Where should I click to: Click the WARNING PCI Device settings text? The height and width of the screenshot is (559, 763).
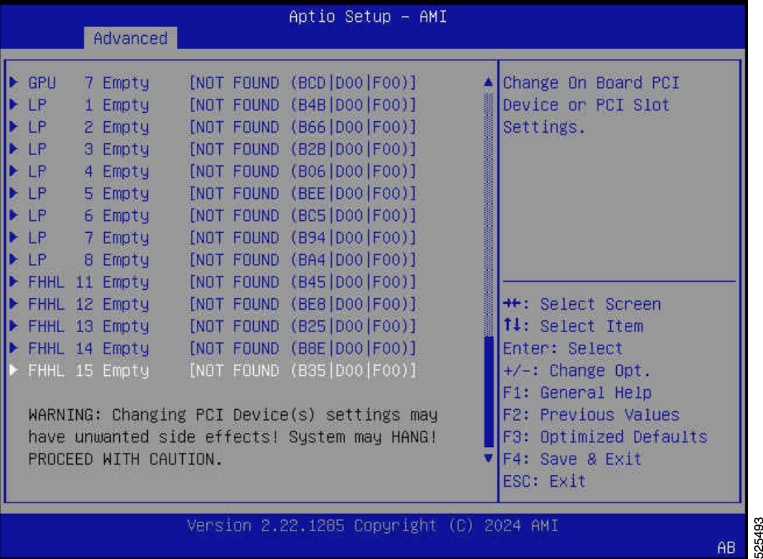tap(233, 437)
